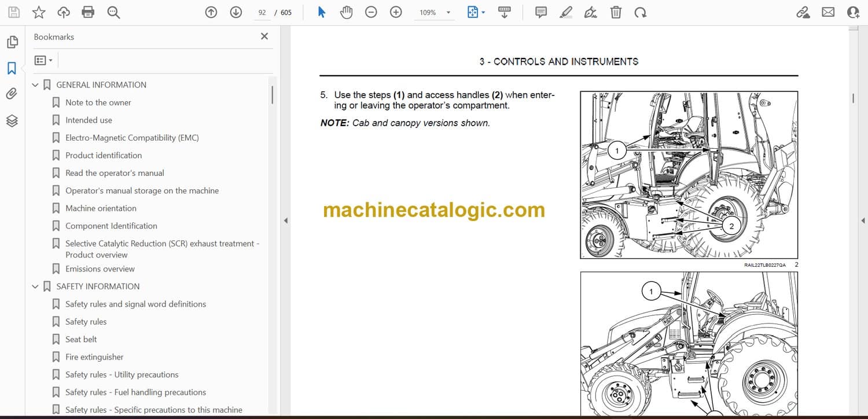Close the Bookmarks panel
The image size is (868, 419).
pos(264,36)
